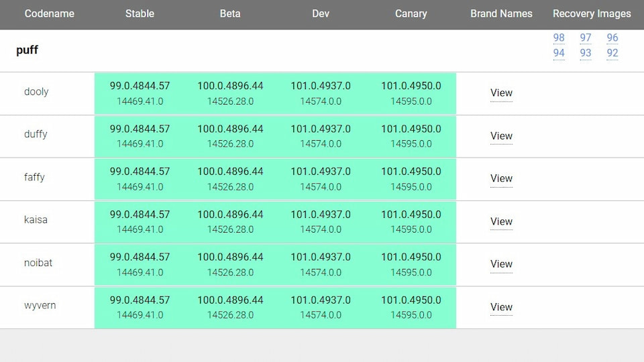Screen dimensions: 644x362
Task: Click faffy Beta version 100.0.4896.44
Action: (x=230, y=172)
